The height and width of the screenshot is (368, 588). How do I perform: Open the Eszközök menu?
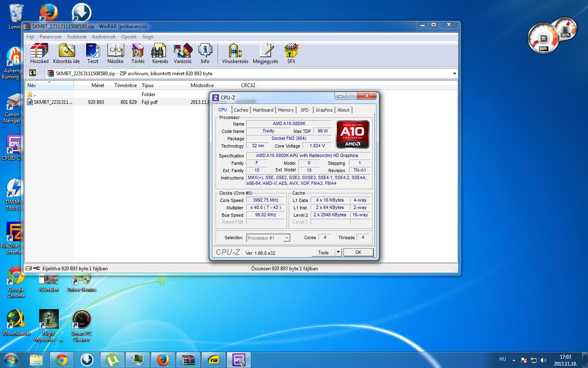click(x=77, y=37)
